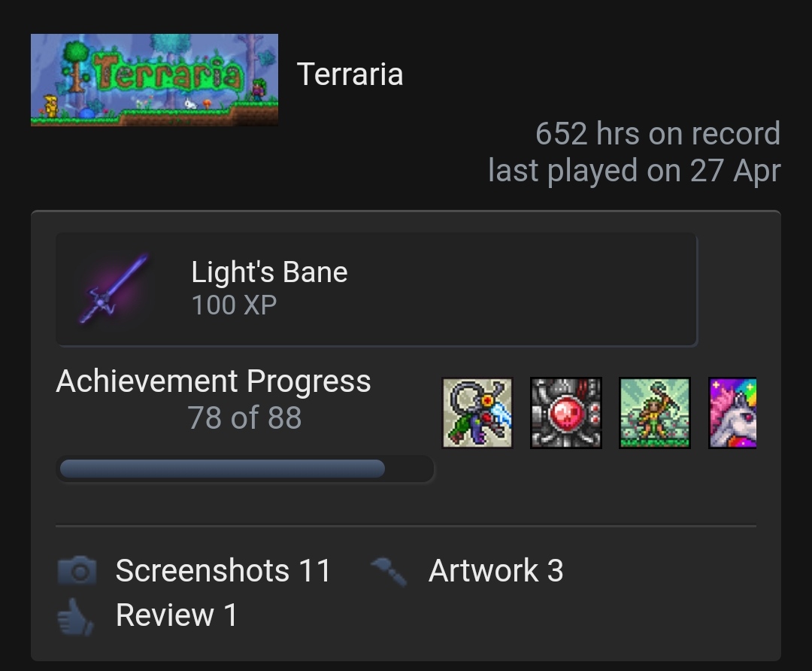Click the Light's Bane sword badge icon
812x671 pixels.
pyautogui.click(x=114, y=289)
